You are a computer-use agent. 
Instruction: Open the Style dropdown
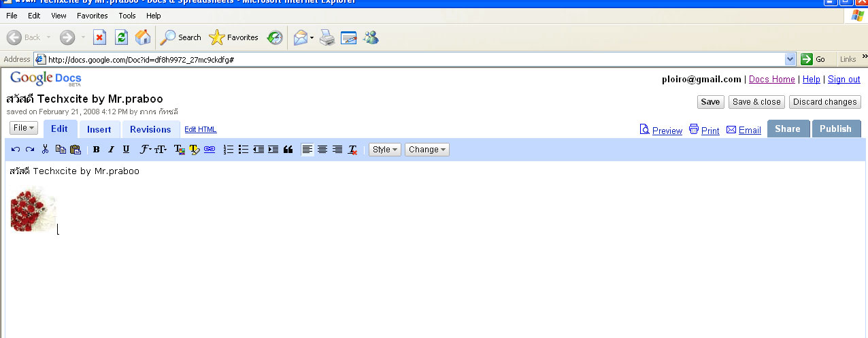(x=385, y=150)
